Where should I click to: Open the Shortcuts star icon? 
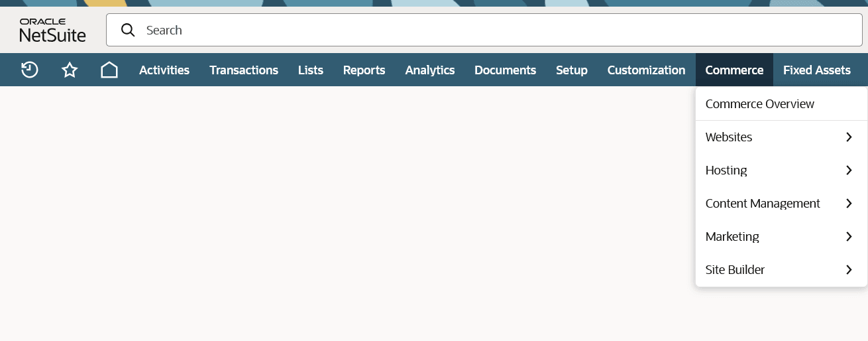70,70
